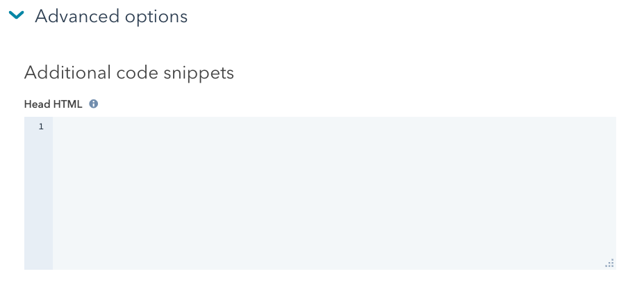The height and width of the screenshot is (292, 644).
Task: Grab the editor resize handle corner
Action: 609,263
